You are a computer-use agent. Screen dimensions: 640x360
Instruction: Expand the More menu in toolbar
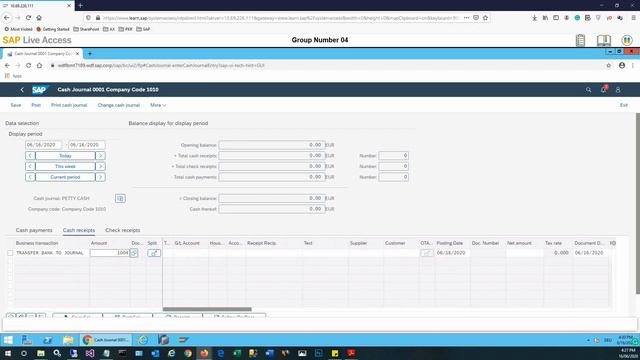click(158, 105)
